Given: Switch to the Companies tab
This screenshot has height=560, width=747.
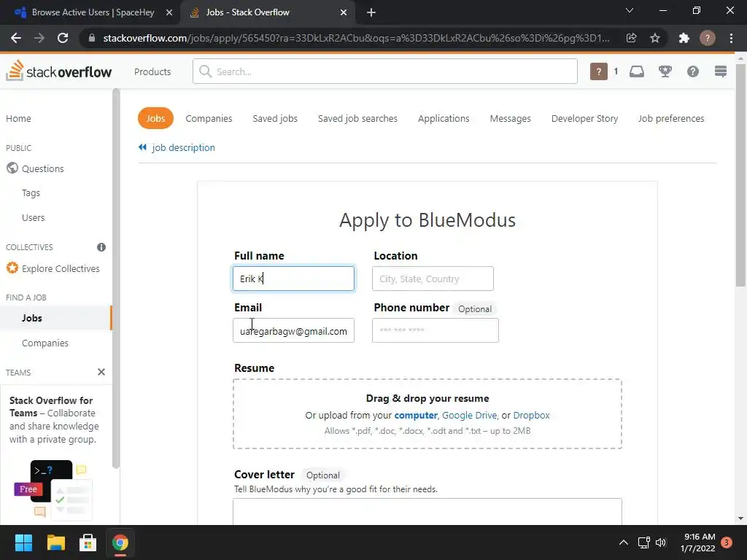Looking at the screenshot, I should [x=209, y=118].
